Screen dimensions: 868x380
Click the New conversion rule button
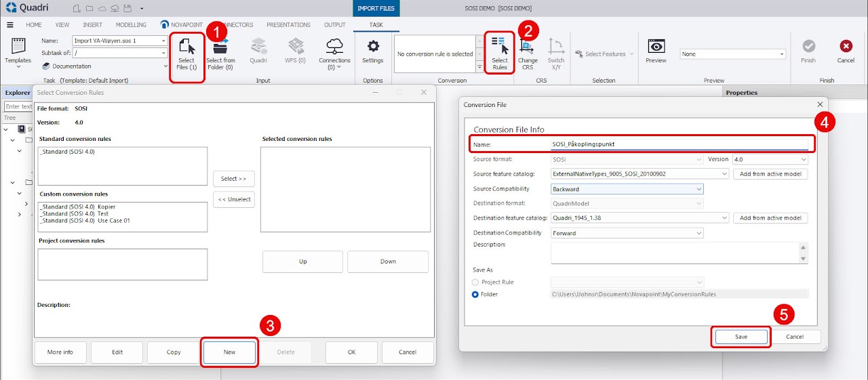click(x=229, y=352)
